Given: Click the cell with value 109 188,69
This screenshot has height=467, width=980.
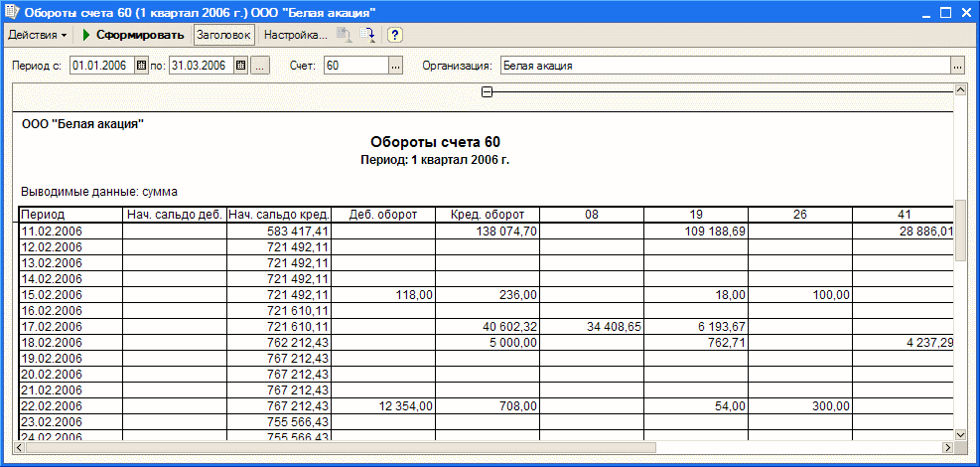Looking at the screenshot, I should pyautogui.click(x=696, y=232).
